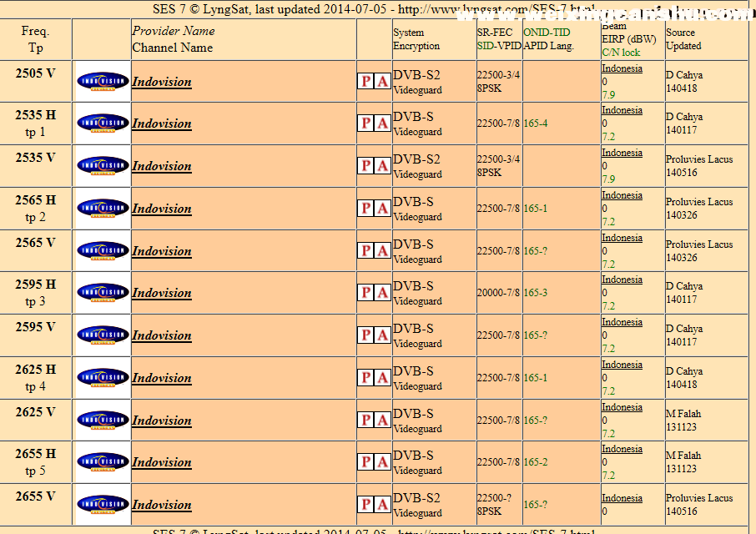The width and height of the screenshot is (756, 534).
Task: Click the P icon in the 2535 V row
Action: [x=366, y=166]
